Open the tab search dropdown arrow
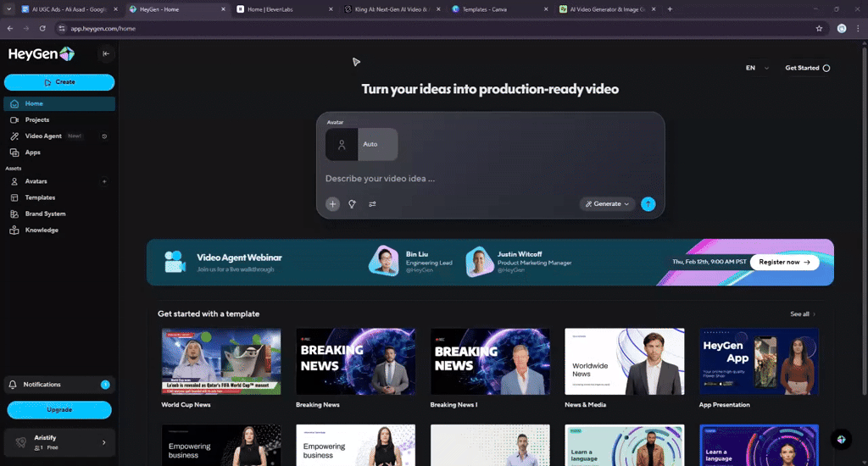The width and height of the screenshot is (868, 466). click(x=8, y=9)
